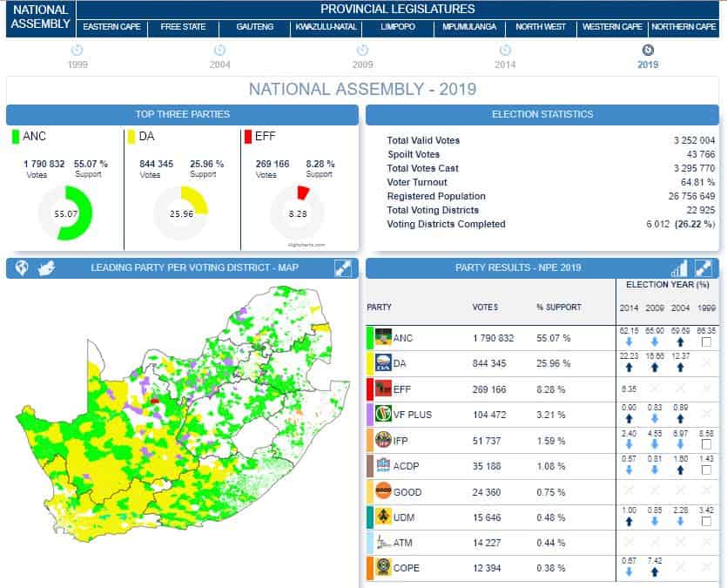This screenshot has width=727, height=588.
Task: Click the DA party logo in results table
Action: 383,363
